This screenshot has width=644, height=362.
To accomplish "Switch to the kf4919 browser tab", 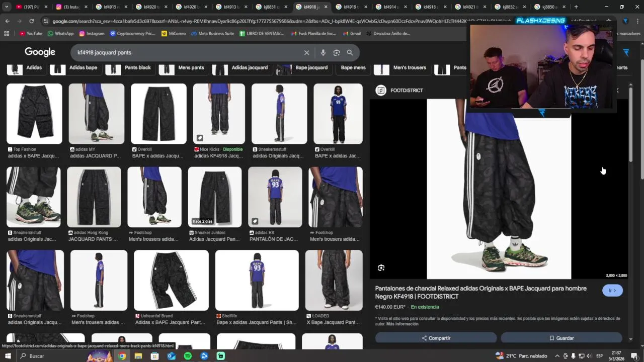I will click(x=350, y=7).
